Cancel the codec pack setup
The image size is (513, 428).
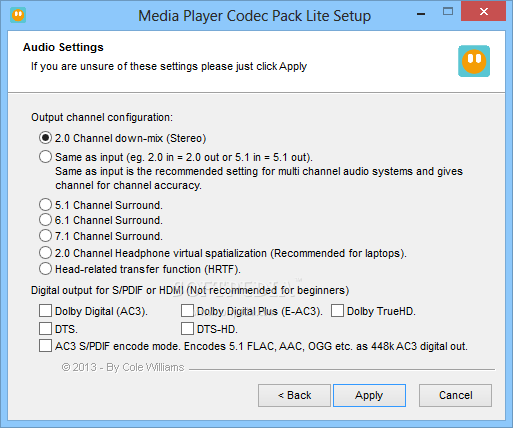[455, 395]
